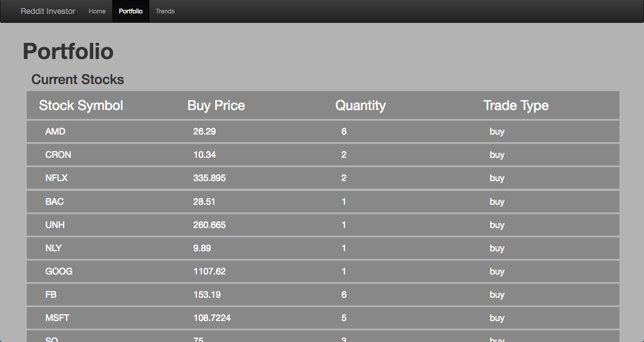Click quantity 1 in the GOOG row
644x342 pixels.
pos(344,271)
